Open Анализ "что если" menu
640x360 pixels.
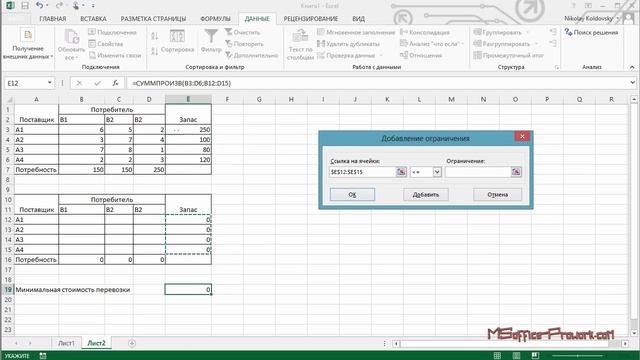432,44
